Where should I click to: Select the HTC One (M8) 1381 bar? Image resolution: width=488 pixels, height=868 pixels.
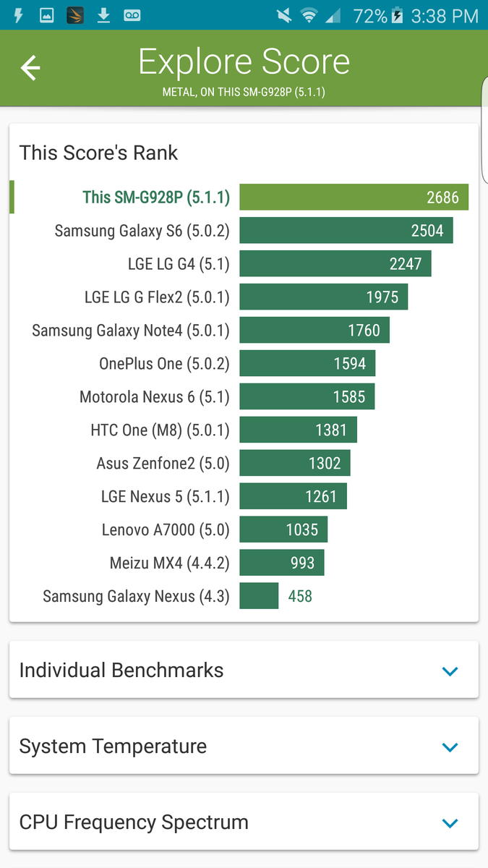click(x=298, y=430)
